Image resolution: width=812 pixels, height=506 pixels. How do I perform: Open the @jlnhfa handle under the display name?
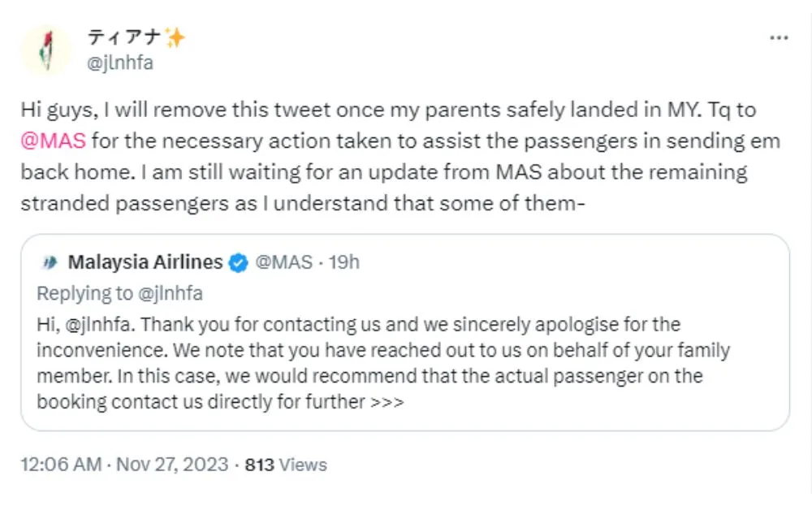120,63
